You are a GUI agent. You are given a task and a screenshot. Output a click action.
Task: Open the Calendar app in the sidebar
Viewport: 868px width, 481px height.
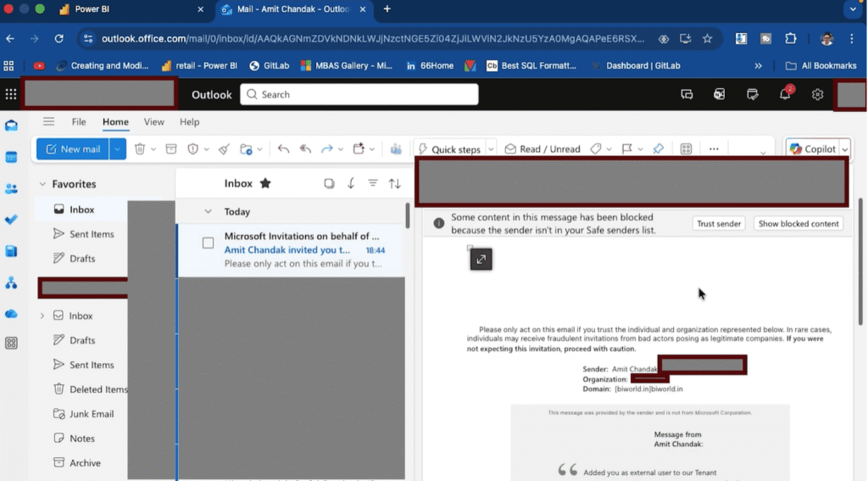click(x=11, y=158)
